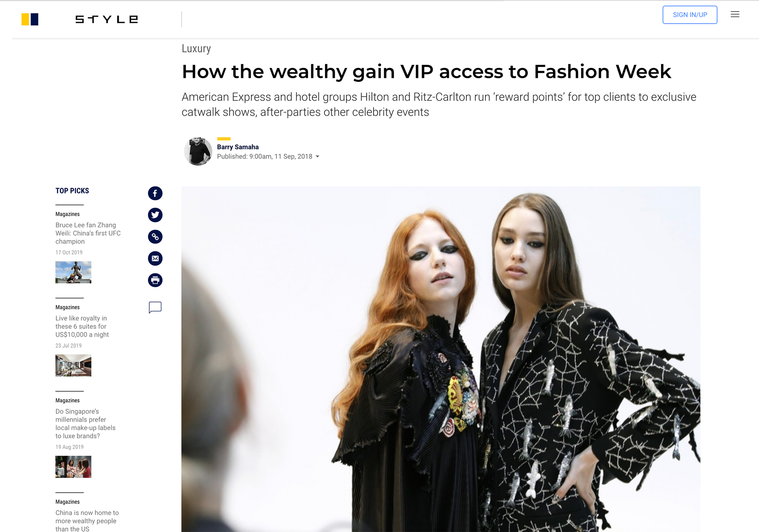Copy article link icon
The image size is (759, 532).
155,237
